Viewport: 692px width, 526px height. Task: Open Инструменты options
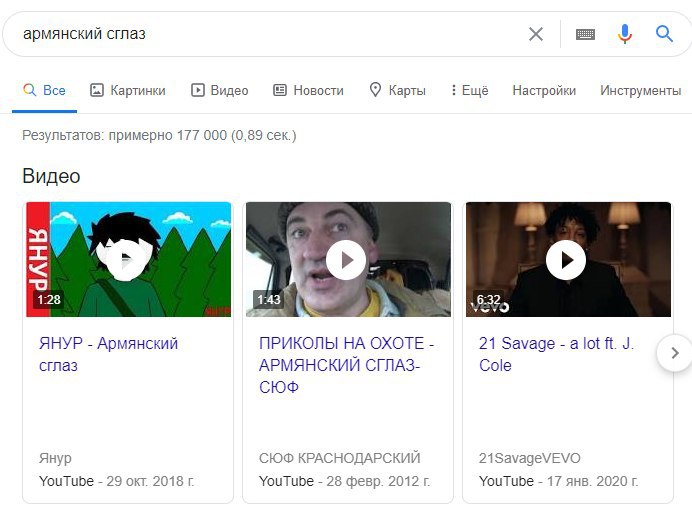[640, 90]
